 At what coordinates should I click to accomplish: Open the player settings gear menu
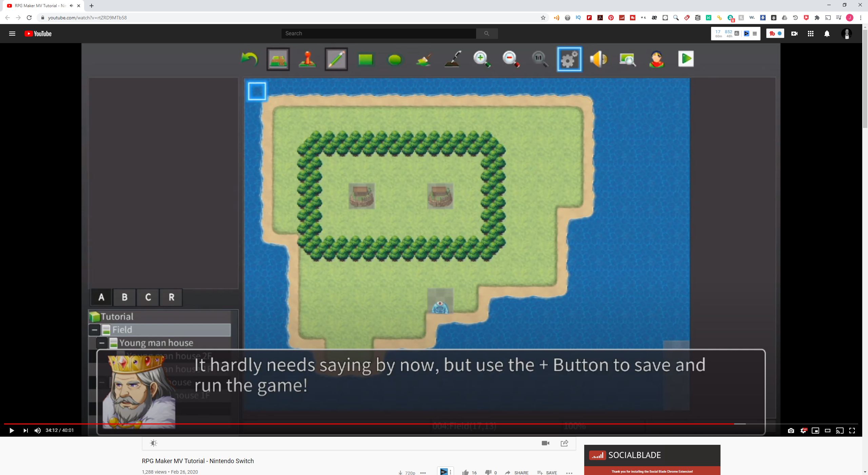803,431
